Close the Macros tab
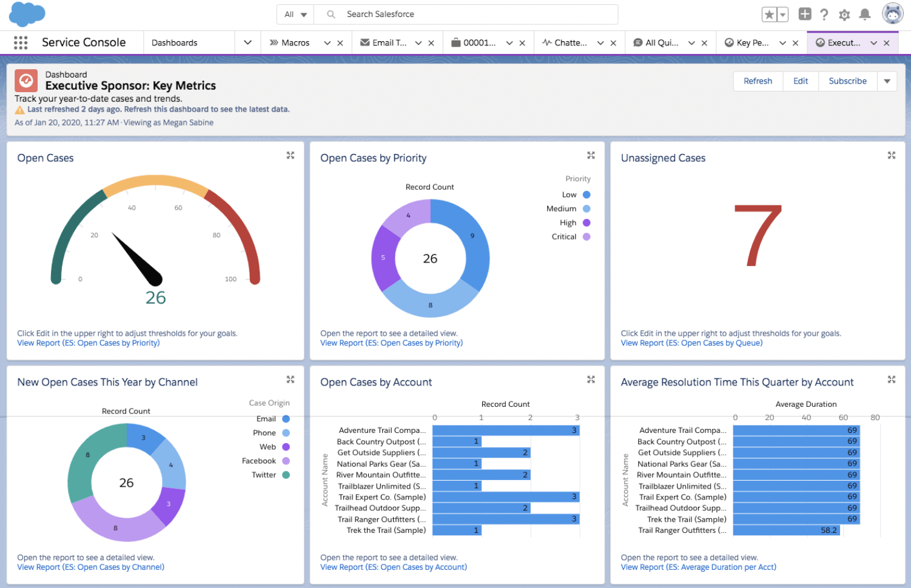 340,43
